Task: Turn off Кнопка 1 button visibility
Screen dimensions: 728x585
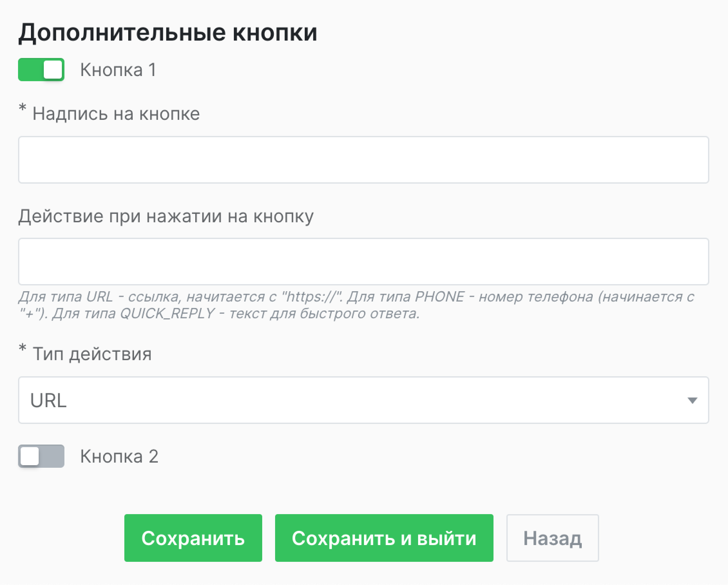Action: pos(41,70)
